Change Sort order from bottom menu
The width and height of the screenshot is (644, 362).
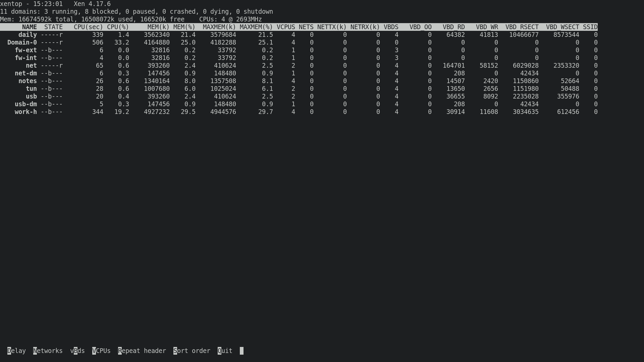(x=192, y=351)
